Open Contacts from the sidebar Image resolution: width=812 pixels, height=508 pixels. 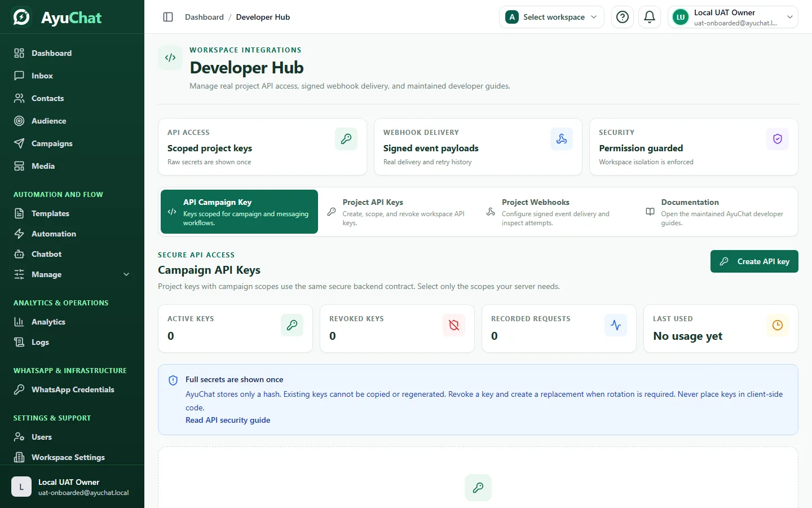click(x=72, y=98)
